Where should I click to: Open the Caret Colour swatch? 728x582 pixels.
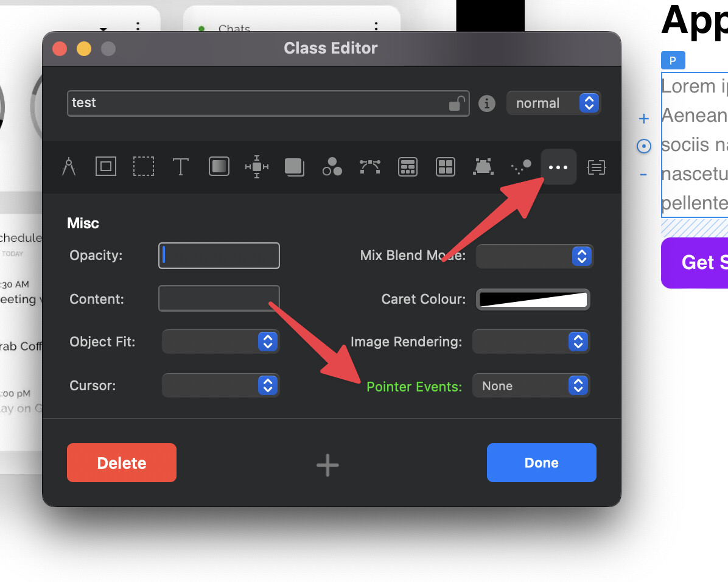(533, 300)
